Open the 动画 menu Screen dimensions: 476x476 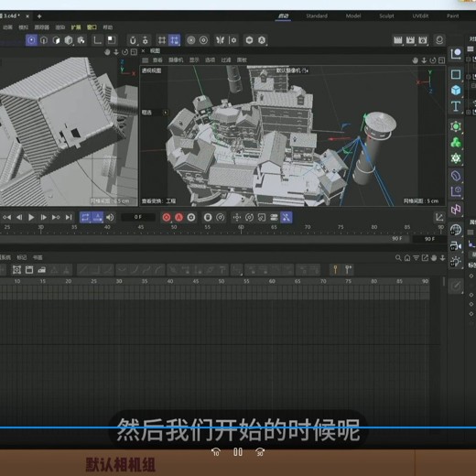pyautogui.click(x=7, y=27)
